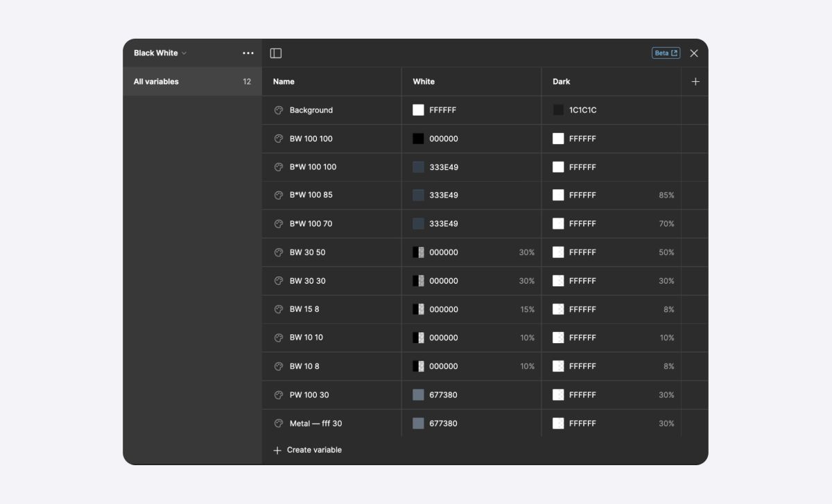Add a new mode with plus icon
832x504 pixels.
[x=695, y=82]
